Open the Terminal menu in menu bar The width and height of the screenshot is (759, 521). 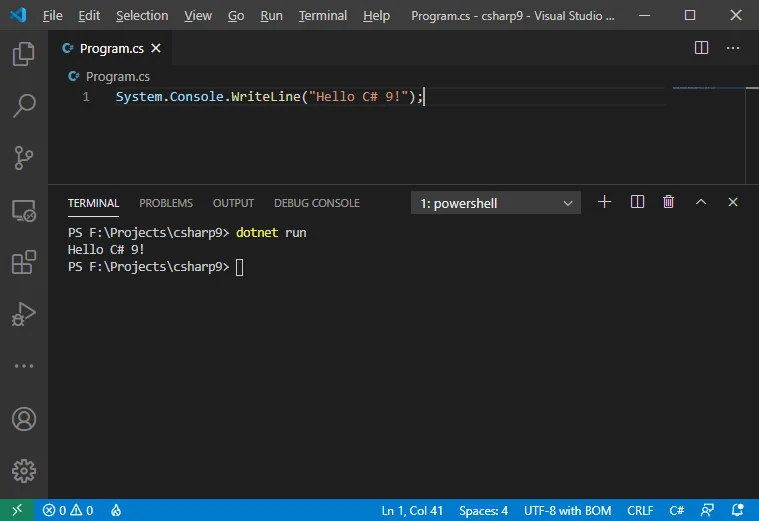coord(323,16)
